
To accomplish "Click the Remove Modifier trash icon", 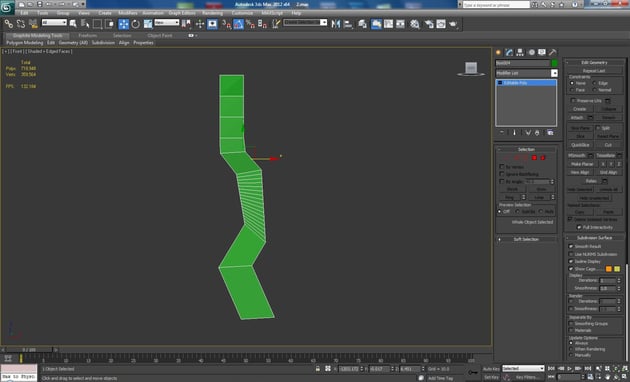I will (537, 133).
